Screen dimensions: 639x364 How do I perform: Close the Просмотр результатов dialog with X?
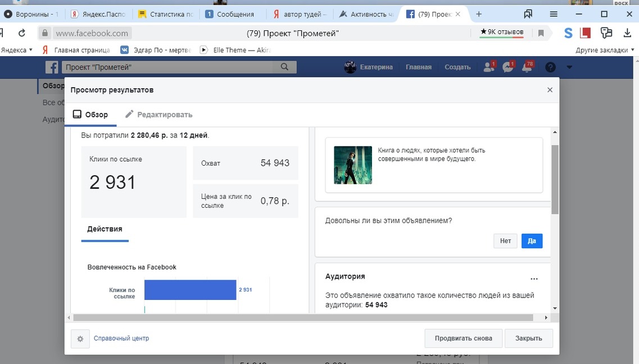point(550,89)
